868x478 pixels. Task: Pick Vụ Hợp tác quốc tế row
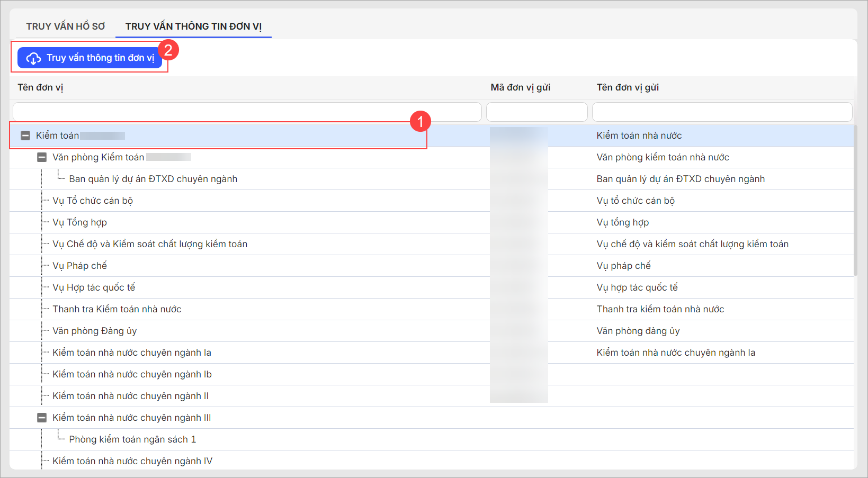(94, 288)
